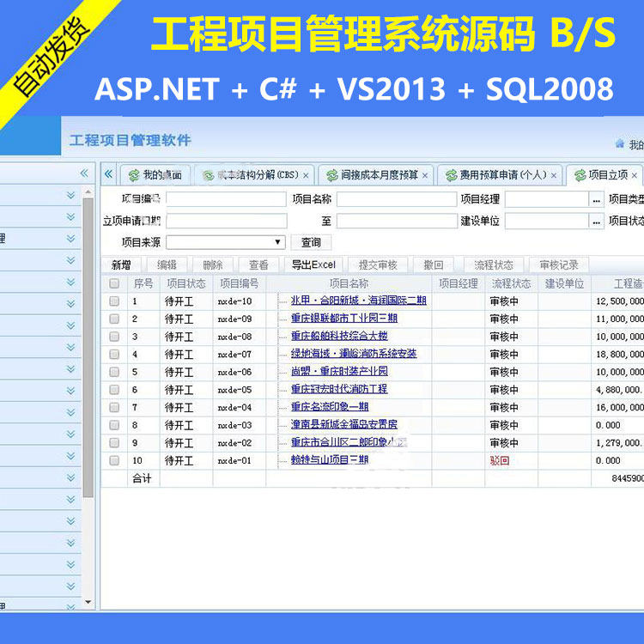Screen dimensions: 644x644
Task: Switch to 间接成本月度预算 tab
Action: pos(376,175)
